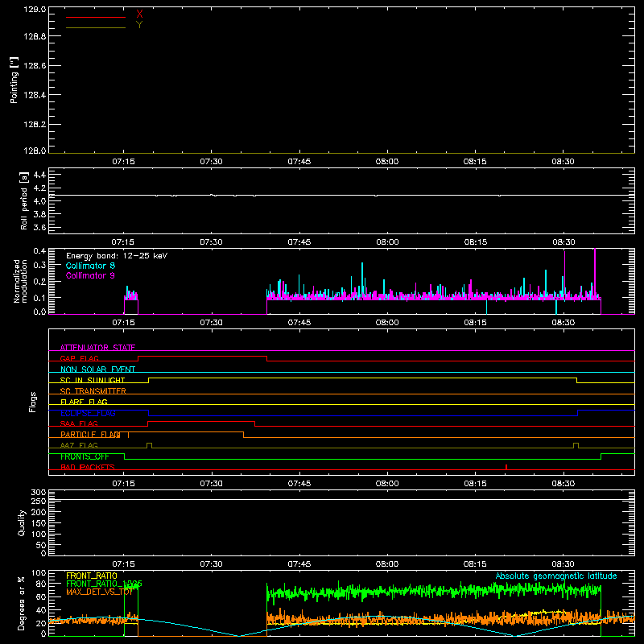
Task: Select the FRONTS_OFF flag label
Action: click(x=85, y=456)
